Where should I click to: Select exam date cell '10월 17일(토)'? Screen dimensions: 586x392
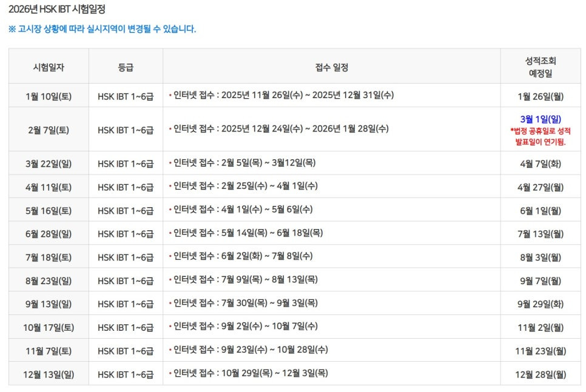49,327
